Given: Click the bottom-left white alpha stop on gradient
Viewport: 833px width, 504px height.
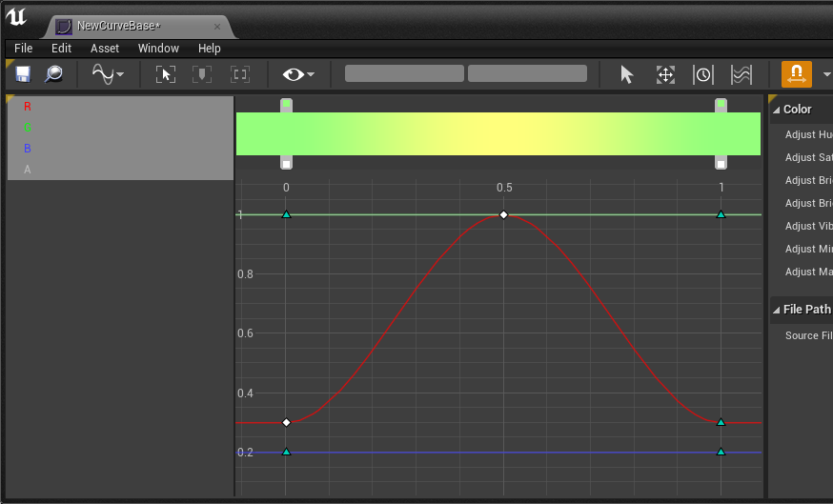Looking at the screenshot, I should click(x=286, y=163).
